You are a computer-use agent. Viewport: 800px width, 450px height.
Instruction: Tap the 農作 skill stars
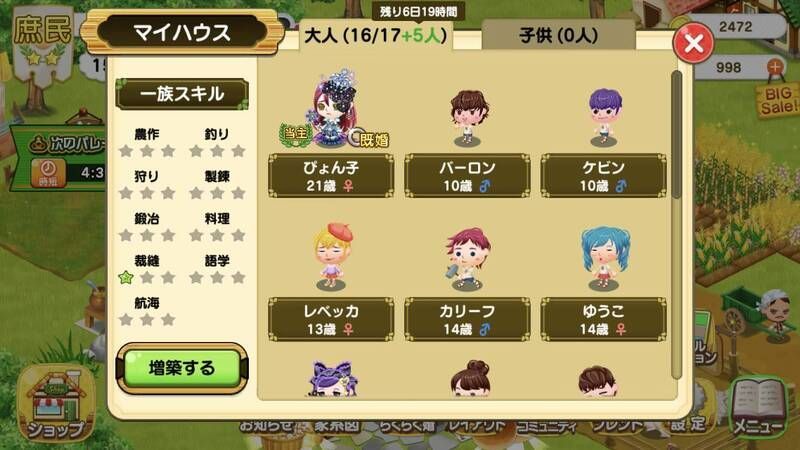point(147,151)
